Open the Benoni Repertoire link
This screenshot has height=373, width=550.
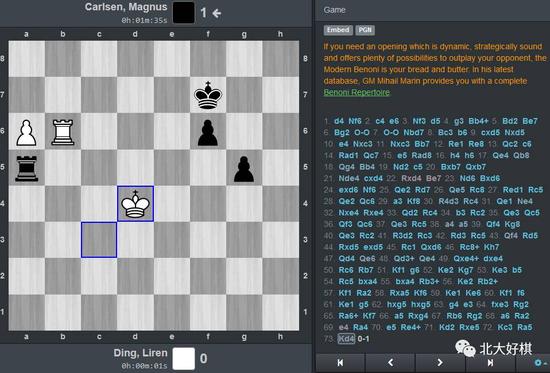pos(356,92)
